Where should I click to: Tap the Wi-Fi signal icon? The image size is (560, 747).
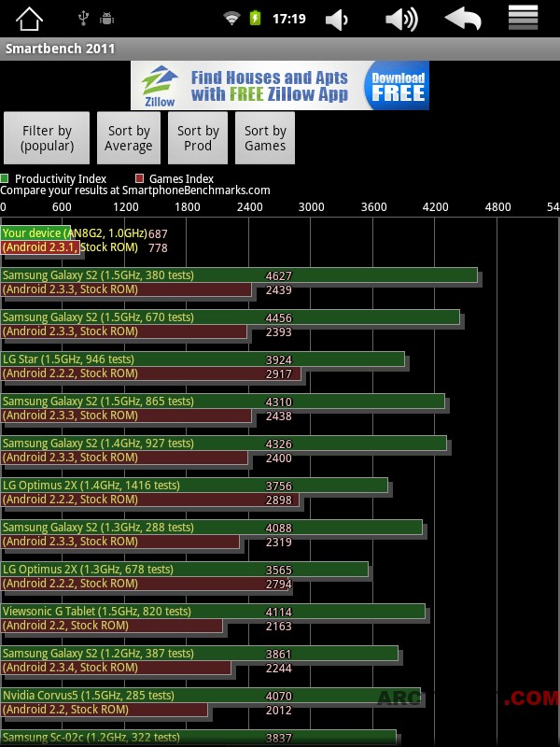click(x=231, y=19)
